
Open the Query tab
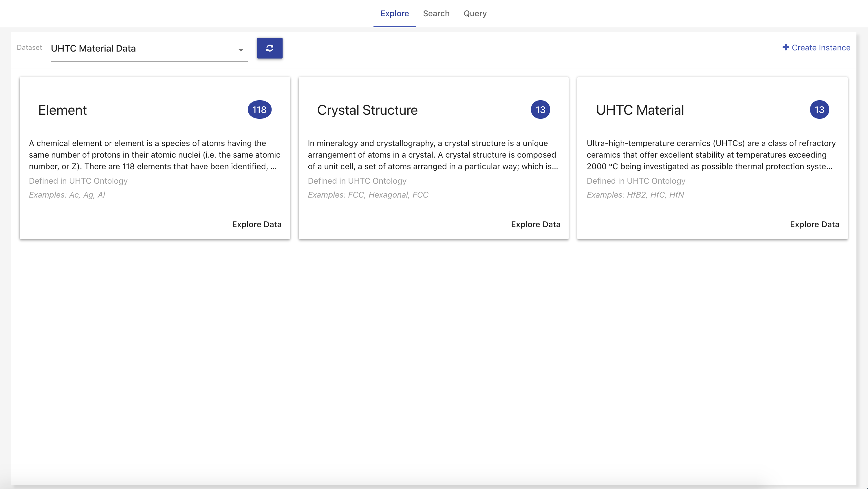[x=475, y=14]
